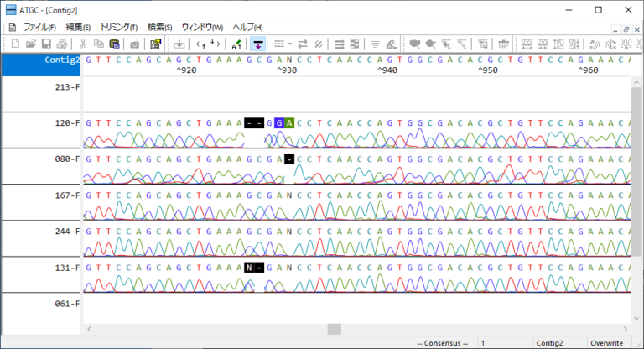
Task: Open the 検索(S) menu
Action: 159,27
